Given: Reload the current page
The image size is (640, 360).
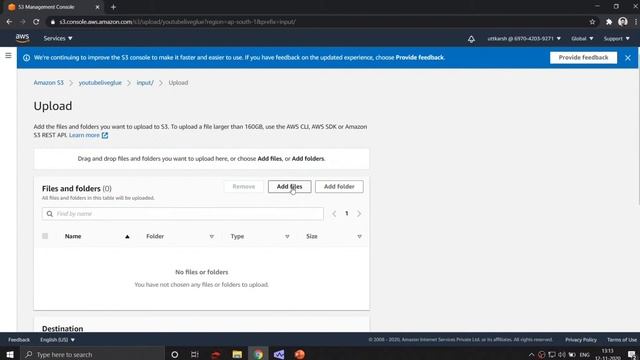Looking at the screenshot, I should (36, 22).
